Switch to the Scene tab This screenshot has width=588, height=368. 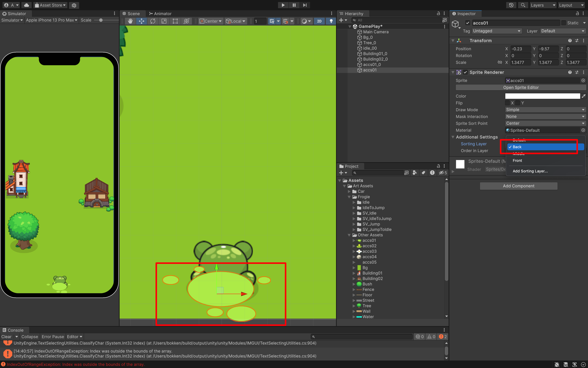[131, 14]
